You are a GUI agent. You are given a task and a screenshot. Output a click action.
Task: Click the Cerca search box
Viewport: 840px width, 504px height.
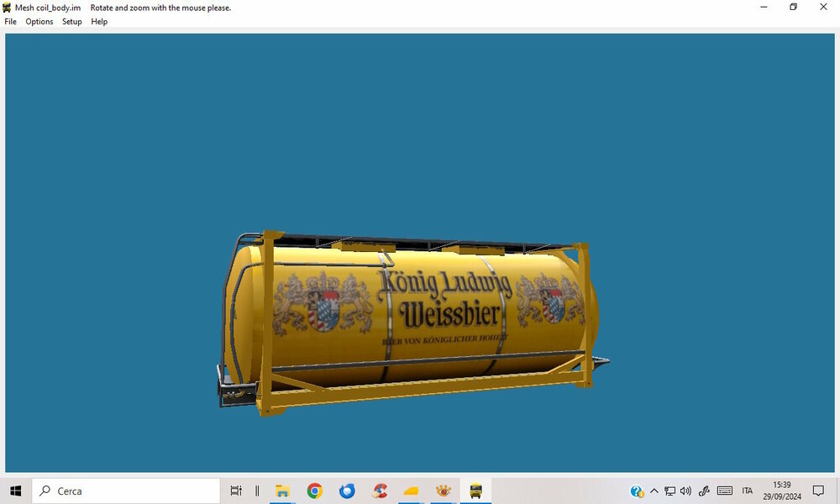point(127,491)
